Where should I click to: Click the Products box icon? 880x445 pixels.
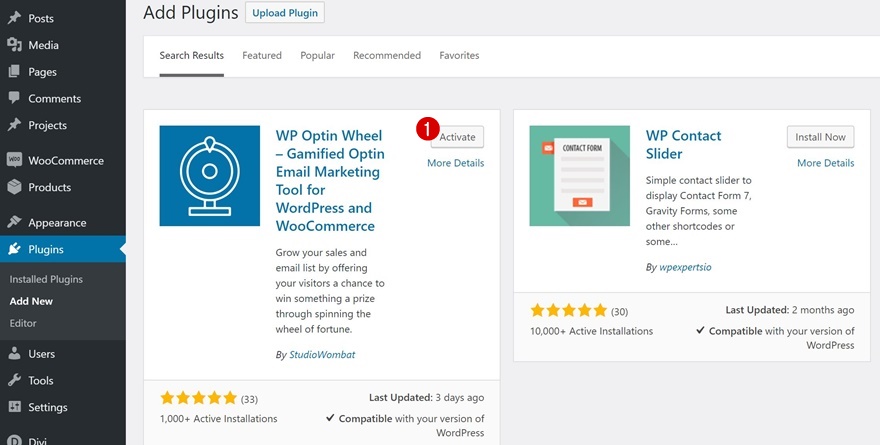(14, 187)
